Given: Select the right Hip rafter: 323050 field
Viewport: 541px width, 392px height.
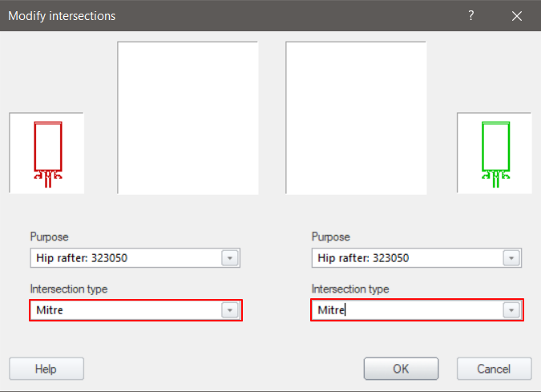Looking at the screenshot, I should tap(406, 258).
